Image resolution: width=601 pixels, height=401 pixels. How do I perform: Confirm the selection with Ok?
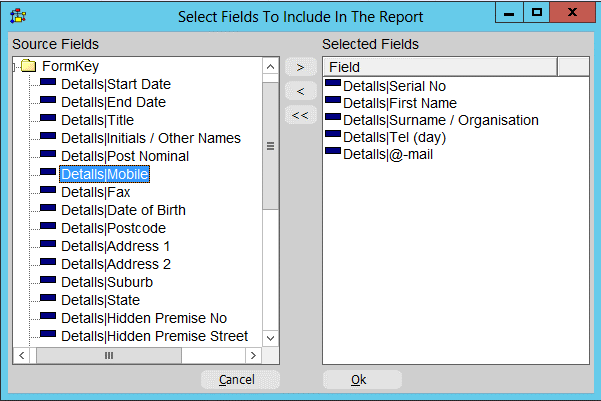point(360,380)
